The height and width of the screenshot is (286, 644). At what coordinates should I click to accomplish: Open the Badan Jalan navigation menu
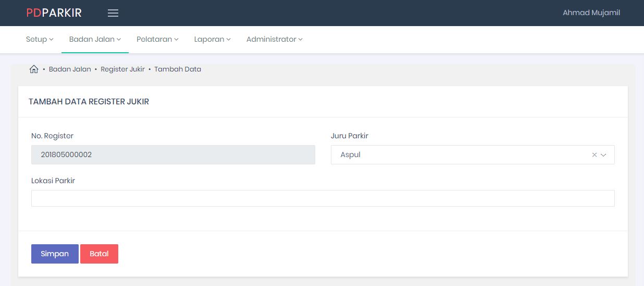coord(95,39)
